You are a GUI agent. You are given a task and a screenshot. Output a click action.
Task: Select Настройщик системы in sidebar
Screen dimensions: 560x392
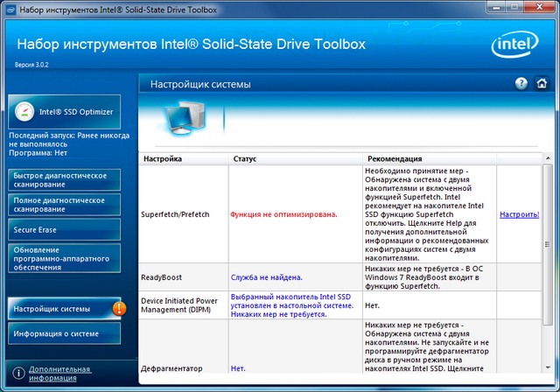(x=64, y=309)
